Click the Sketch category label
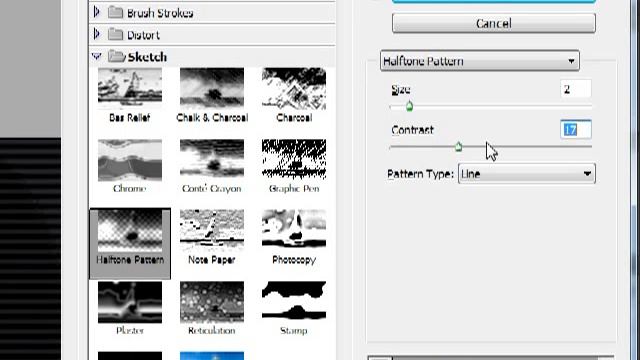 pyautogui.click(x=147, y=57)
